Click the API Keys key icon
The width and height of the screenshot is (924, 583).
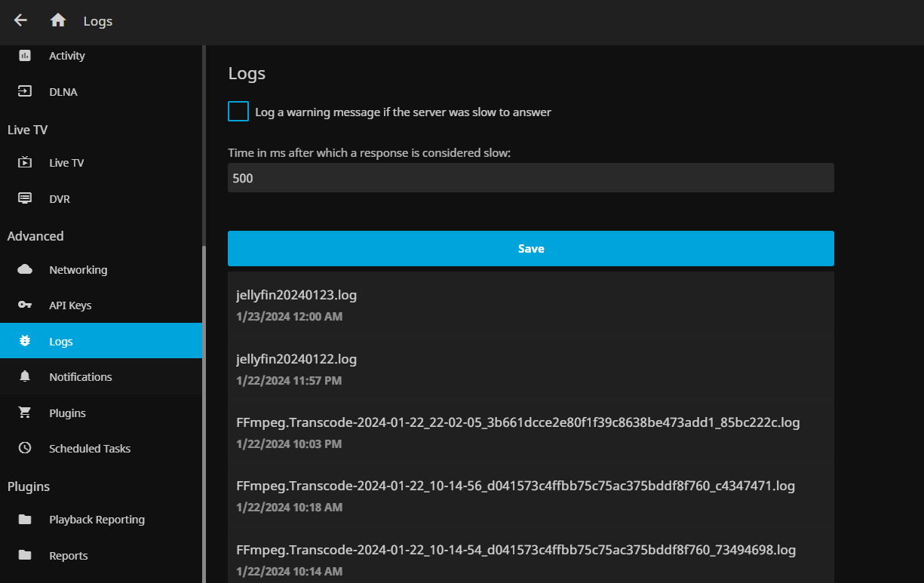tap(25, 305)
